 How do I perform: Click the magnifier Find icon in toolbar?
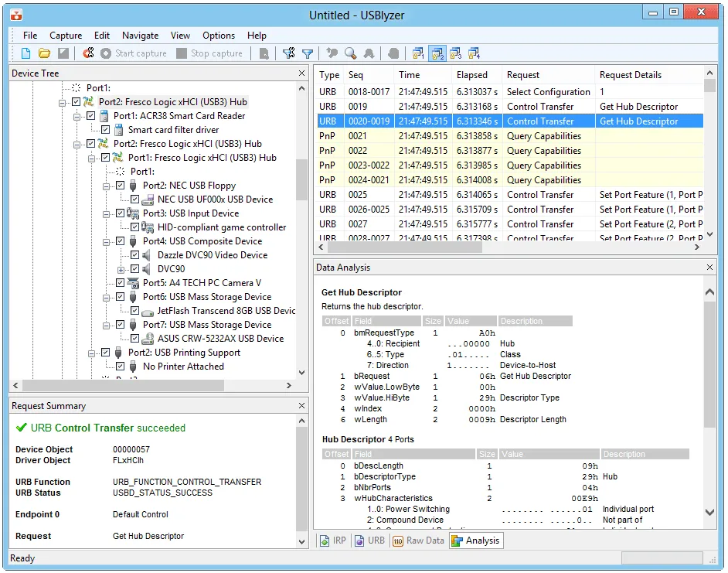coord(351,53)
